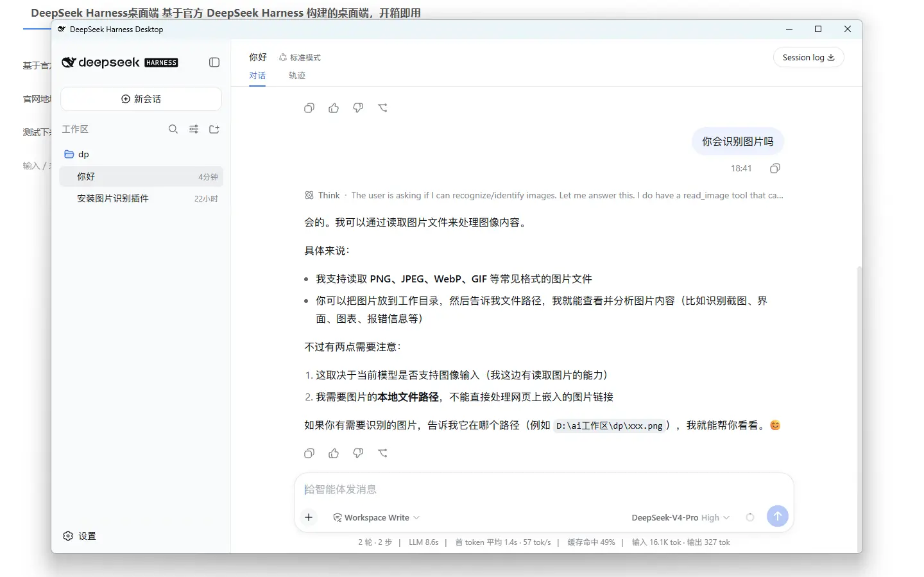Image resolution: width=924 pixels, height=577 pixels.
Task: Copy the user message 你会识别图片吗
Action: click(775, 168)
